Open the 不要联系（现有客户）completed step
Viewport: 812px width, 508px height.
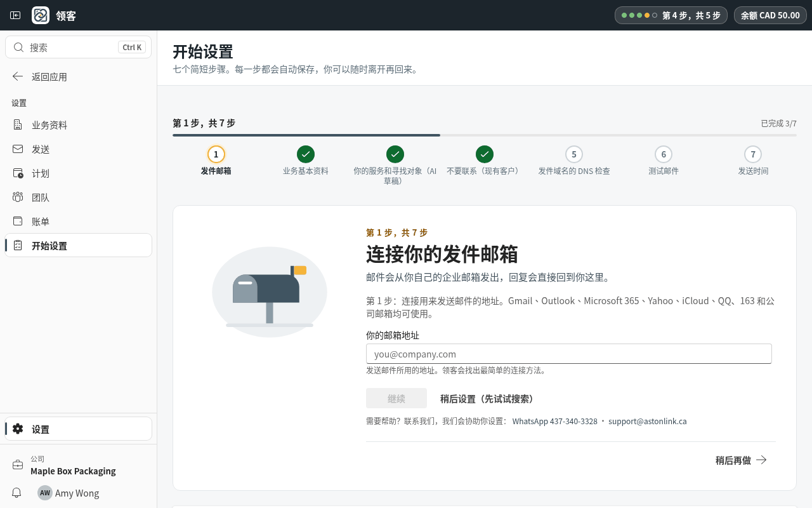[x=485, y=161]
